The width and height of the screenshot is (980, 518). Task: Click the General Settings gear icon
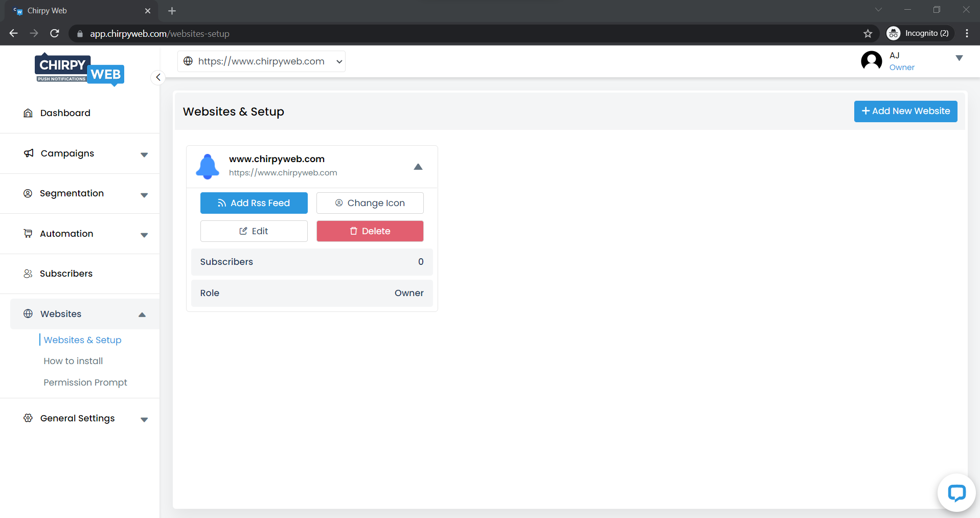click(x=28, y=418)
